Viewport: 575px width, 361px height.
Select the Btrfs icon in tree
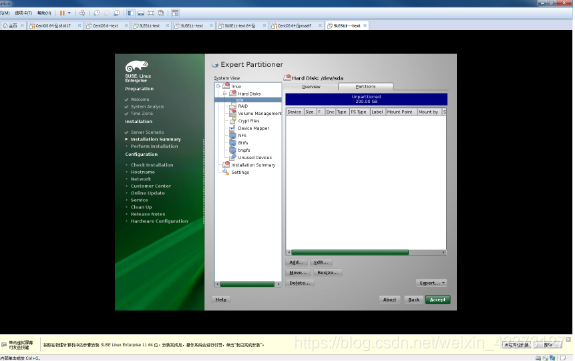point(233,143)
